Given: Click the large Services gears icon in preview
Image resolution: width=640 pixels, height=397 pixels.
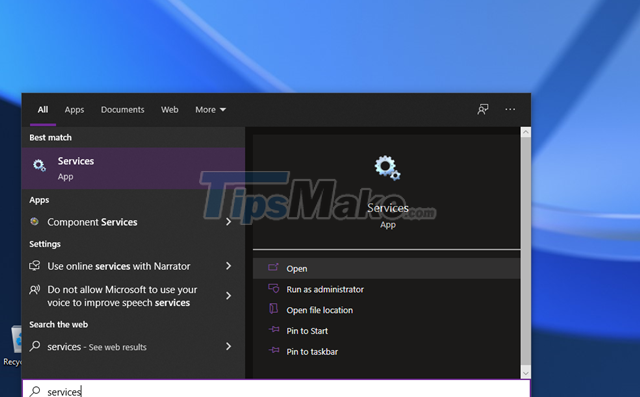Looking at the screenshot, I should (387, 168).
